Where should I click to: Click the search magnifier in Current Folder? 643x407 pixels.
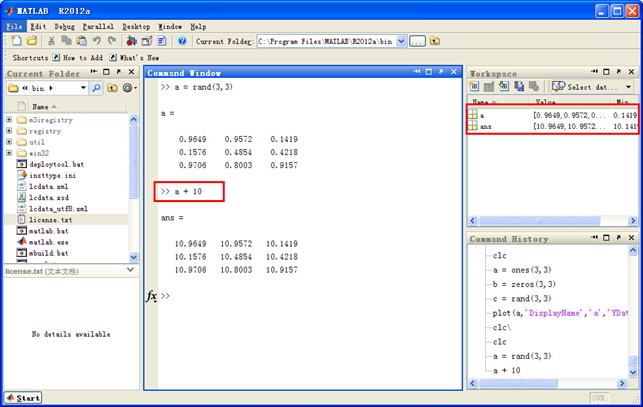96,88
